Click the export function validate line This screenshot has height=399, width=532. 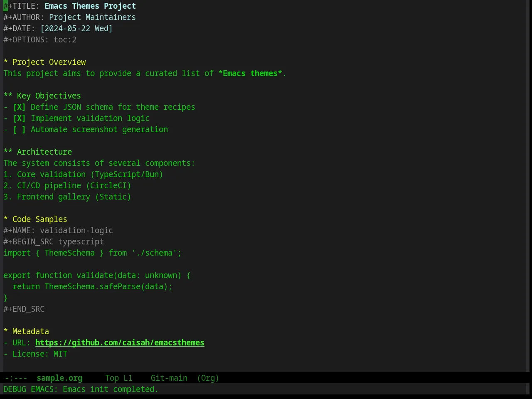coord(97,276)
